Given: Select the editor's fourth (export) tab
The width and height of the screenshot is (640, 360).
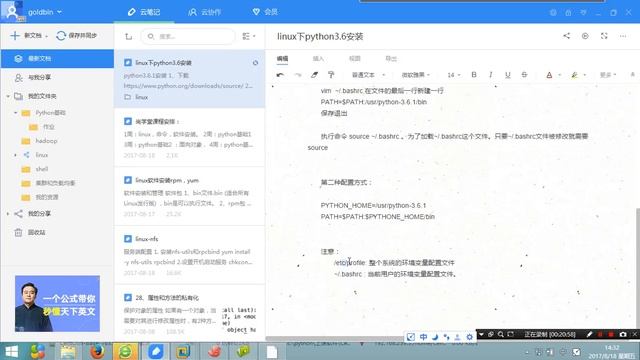Looking at the screenshot, I should tap(391, 59).
